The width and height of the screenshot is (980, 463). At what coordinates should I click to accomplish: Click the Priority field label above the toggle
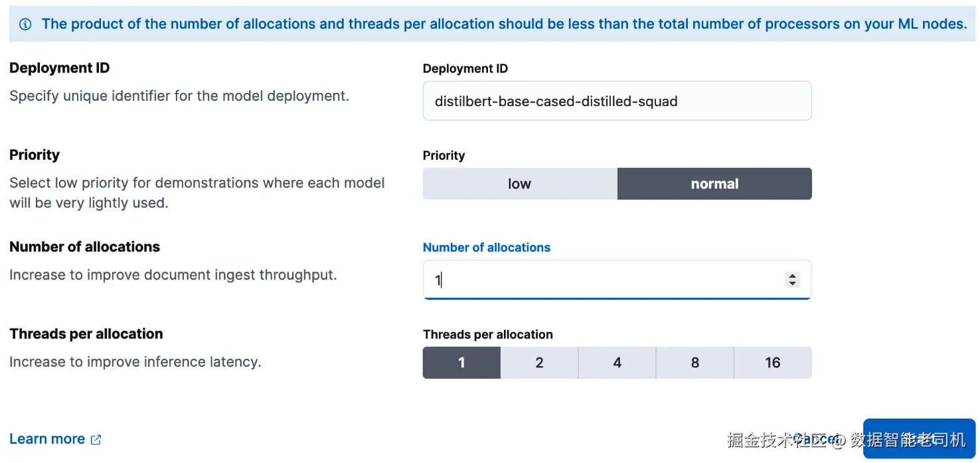point(444,155)
